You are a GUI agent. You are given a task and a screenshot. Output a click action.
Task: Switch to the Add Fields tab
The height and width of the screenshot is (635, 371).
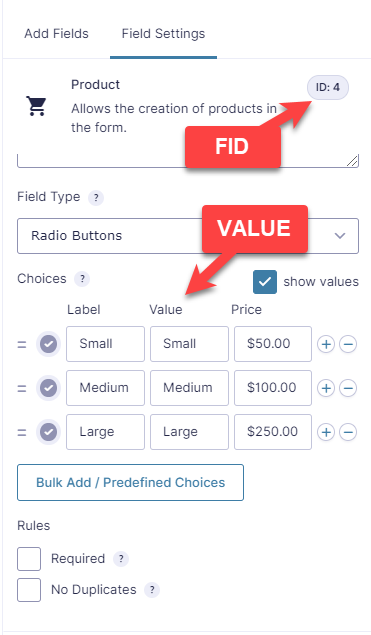tap(56, 34)
